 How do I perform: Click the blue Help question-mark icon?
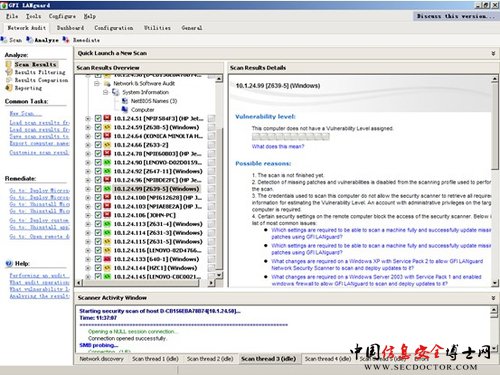(9, 263)
